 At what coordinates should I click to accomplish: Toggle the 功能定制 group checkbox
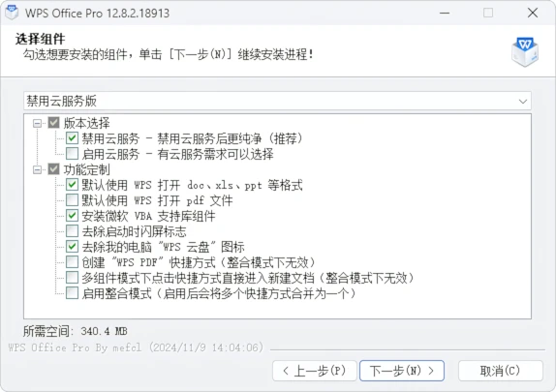[x=54, y=169]
